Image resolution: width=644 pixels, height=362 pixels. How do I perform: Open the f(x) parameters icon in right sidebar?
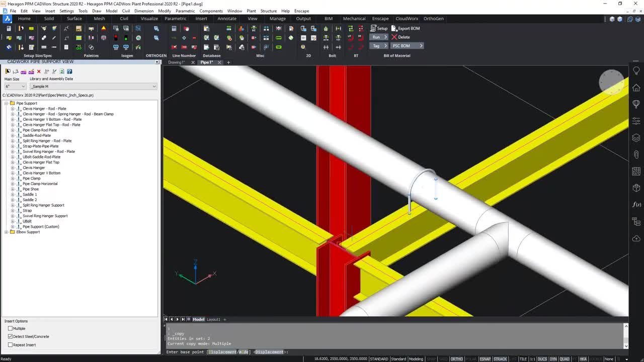click(x=636, y=205)
